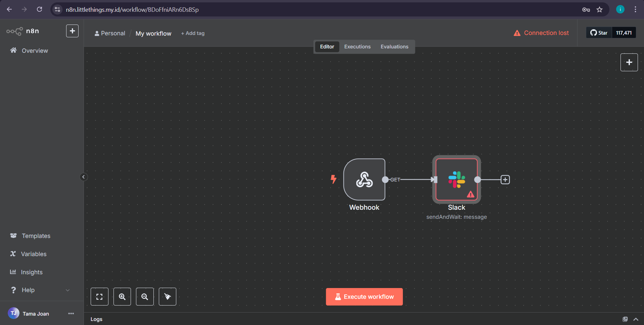Open Tama Joan user options menu

[71, 314]
